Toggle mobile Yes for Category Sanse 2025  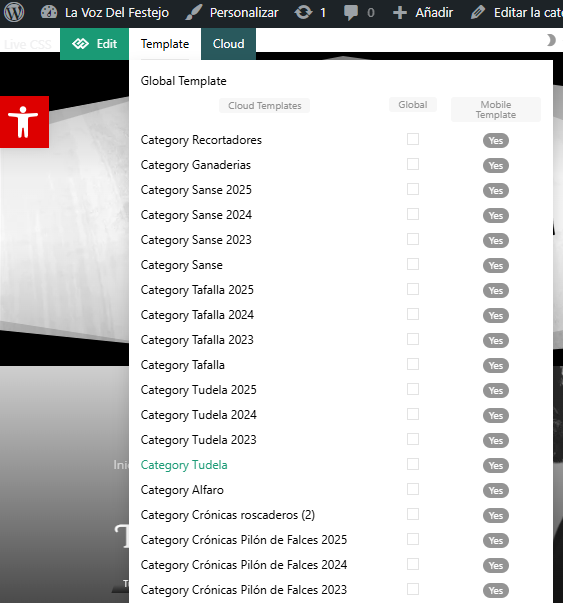coord(496,191)
